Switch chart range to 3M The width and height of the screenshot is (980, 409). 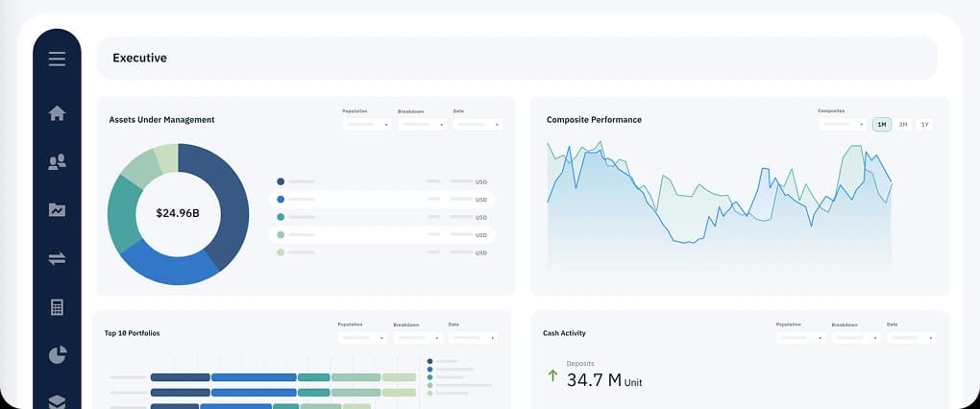click(903, 125)
